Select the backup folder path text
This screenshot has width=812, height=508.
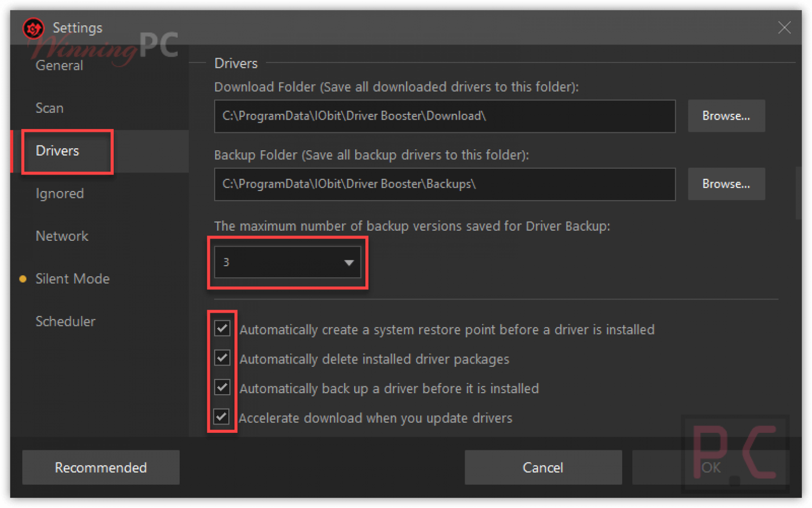pos(444,184)
